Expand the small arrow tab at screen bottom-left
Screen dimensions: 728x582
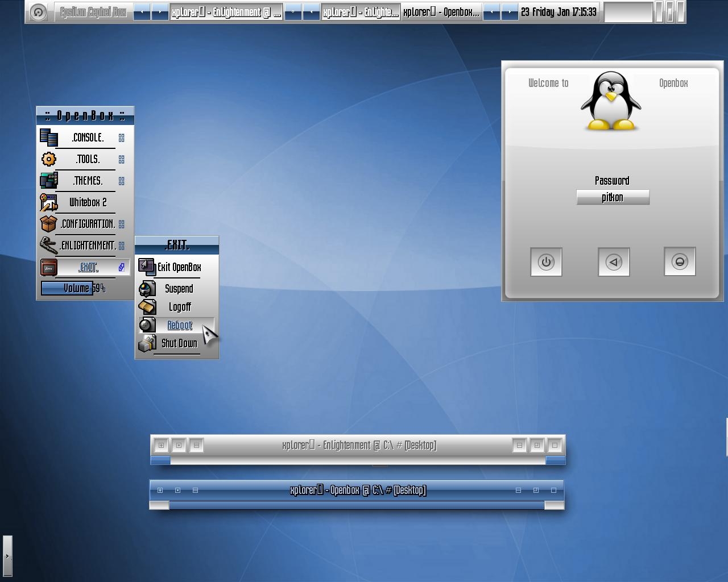(x=7, y=556)
